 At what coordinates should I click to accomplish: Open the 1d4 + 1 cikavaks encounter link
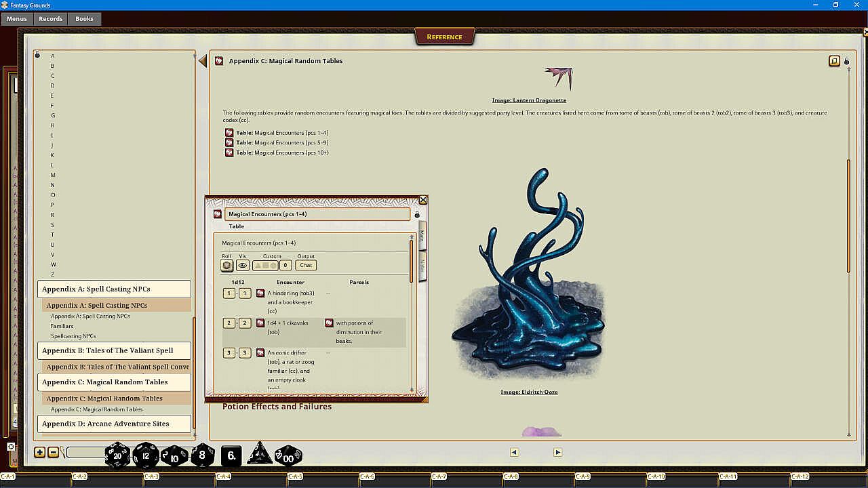point(260,323)
